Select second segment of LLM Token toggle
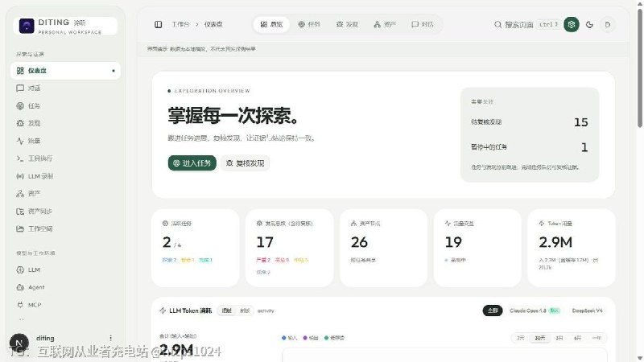This screenshot has width=644, height=362. point(245,311)
